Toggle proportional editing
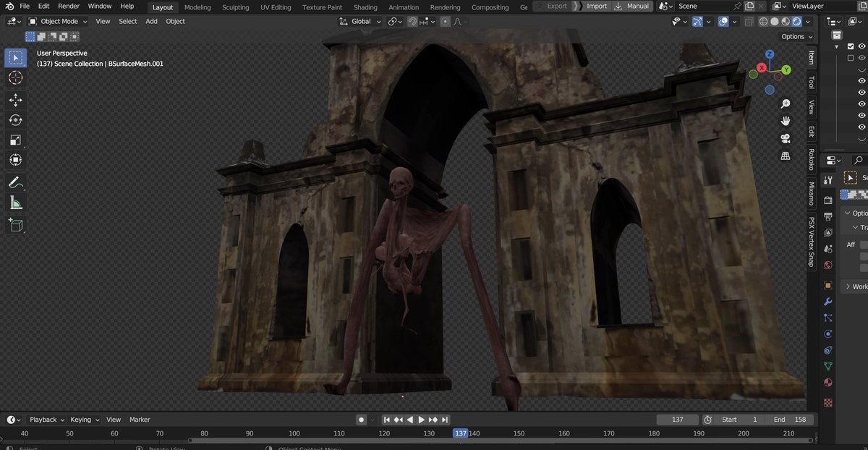The height and width of the screenshot is (450, 868). [x=446, y=21]
